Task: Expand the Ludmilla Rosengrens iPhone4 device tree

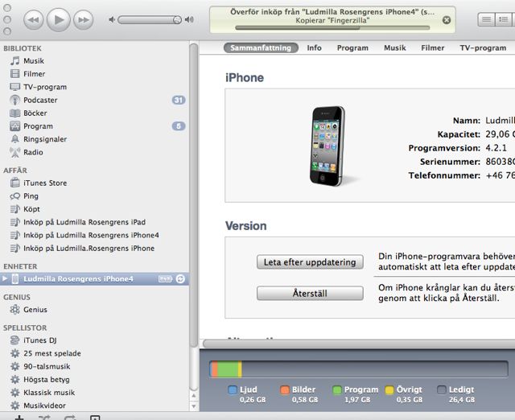Action: tap(6, 278)
